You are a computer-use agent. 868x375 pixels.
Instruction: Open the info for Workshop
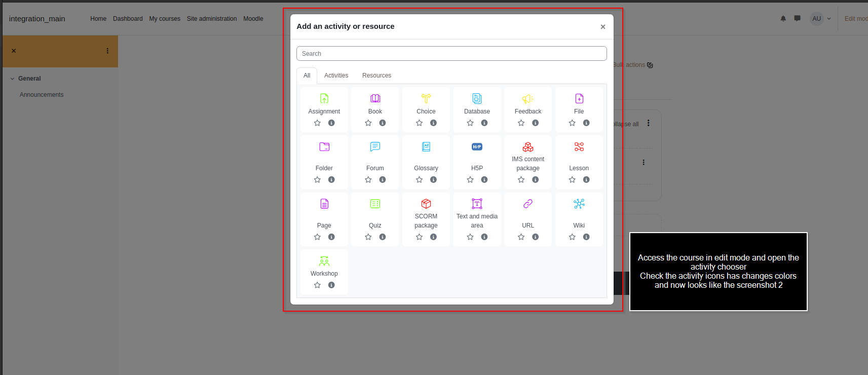coord(331,285)
